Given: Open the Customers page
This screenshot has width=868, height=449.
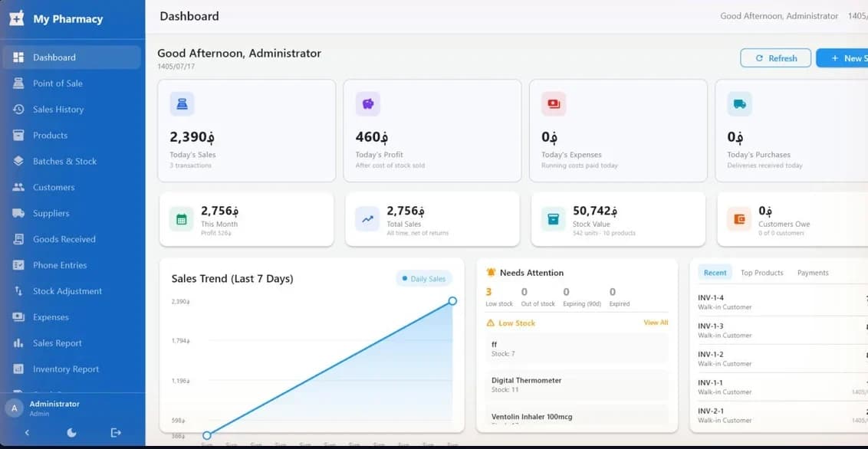Looking at the screenshot, I should click(x=72, y=188).
